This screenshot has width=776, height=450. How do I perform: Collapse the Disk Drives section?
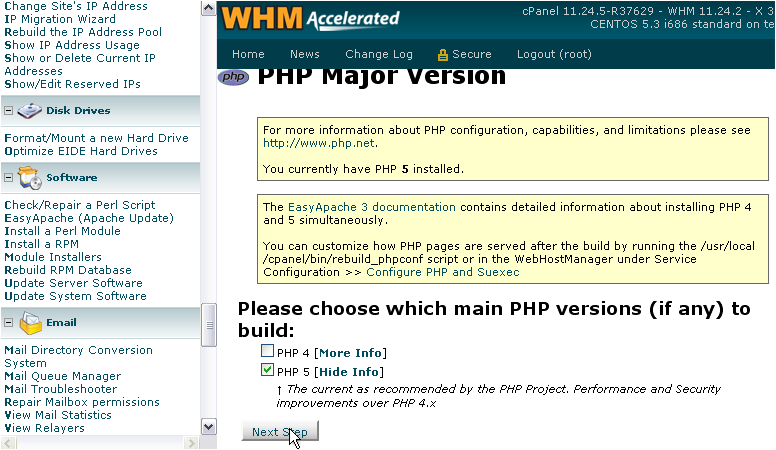click(9, 111)
